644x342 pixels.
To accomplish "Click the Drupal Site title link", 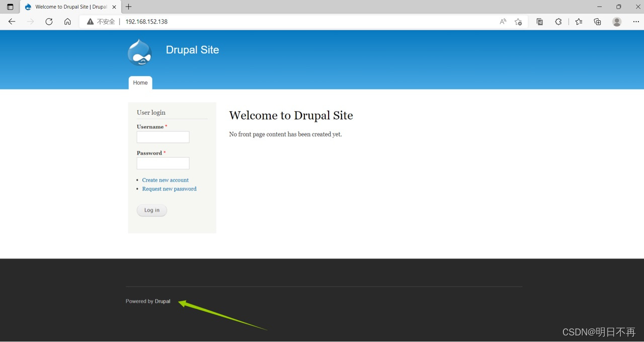I will pos(192,50).
